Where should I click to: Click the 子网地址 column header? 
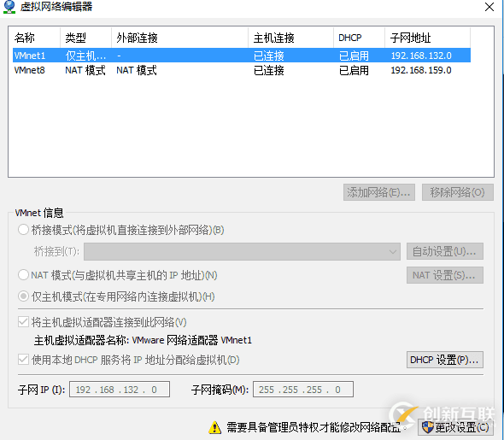[427, 38]
